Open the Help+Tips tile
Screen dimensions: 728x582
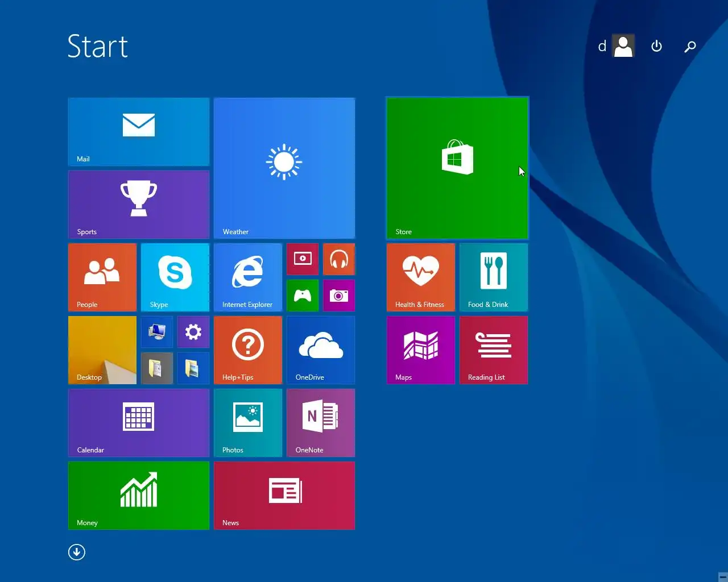pyautogui.click(x=248, y=350)
